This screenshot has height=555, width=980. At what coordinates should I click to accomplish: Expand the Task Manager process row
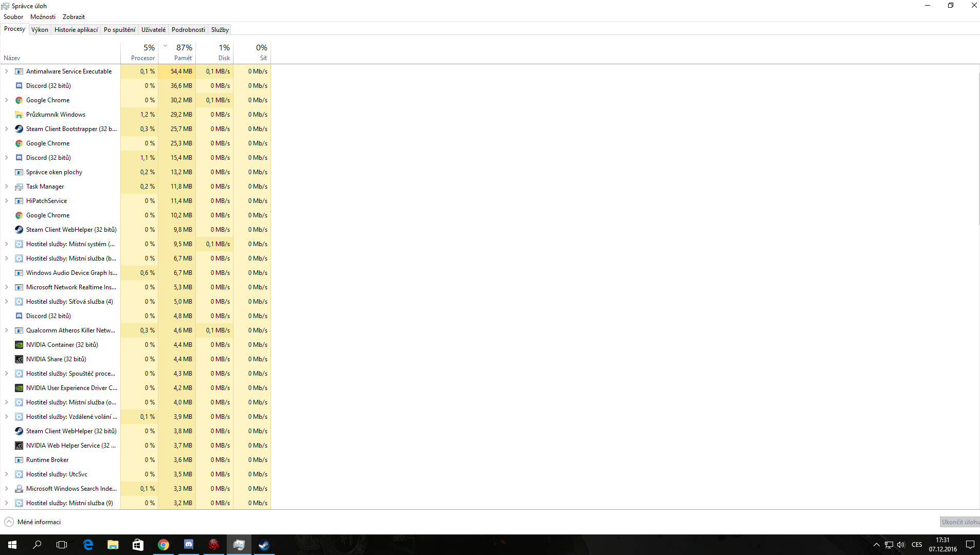[7, 187]
